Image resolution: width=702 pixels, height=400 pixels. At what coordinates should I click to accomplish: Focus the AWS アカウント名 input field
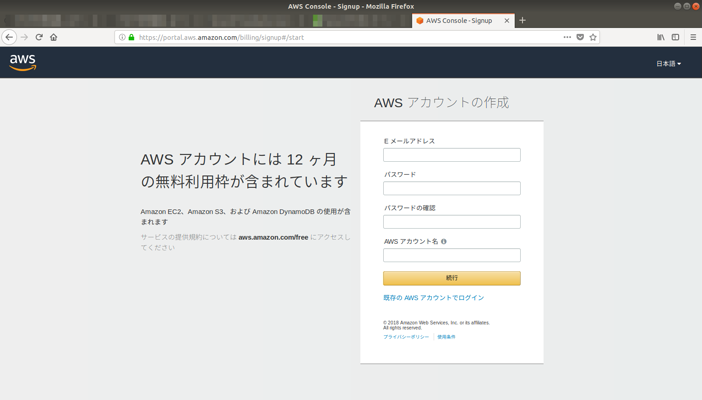click(452, 255)
